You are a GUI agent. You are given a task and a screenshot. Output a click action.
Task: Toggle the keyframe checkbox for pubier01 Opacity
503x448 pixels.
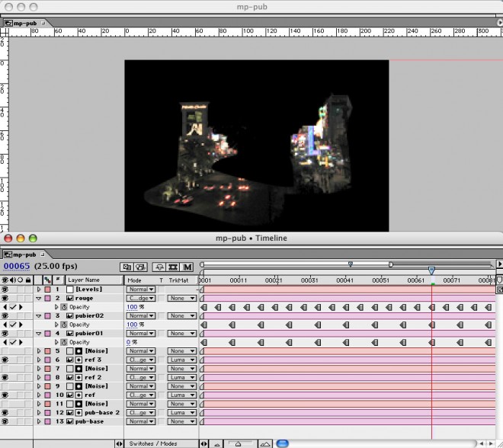[14, 342]
